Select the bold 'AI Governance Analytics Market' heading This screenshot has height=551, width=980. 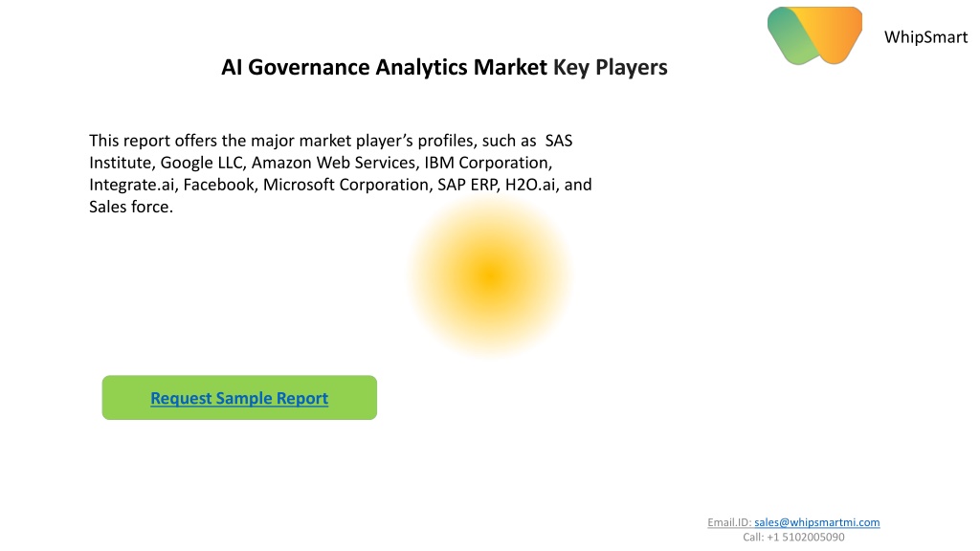point(384,67)
